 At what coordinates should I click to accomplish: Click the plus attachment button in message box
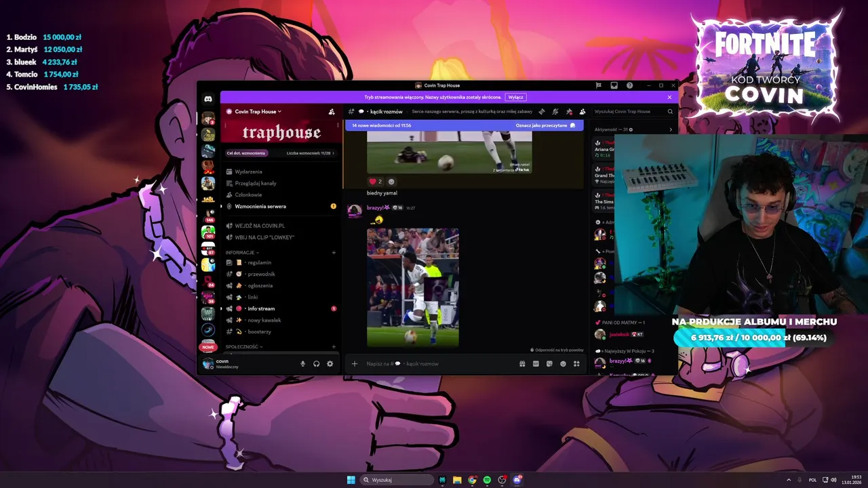coord(354,364)
